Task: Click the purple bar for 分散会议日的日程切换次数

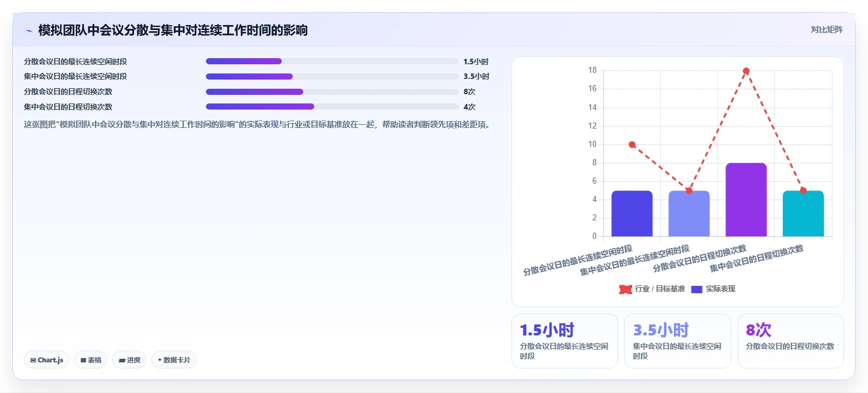Action: pyautogui.click(x=745, y=200)
